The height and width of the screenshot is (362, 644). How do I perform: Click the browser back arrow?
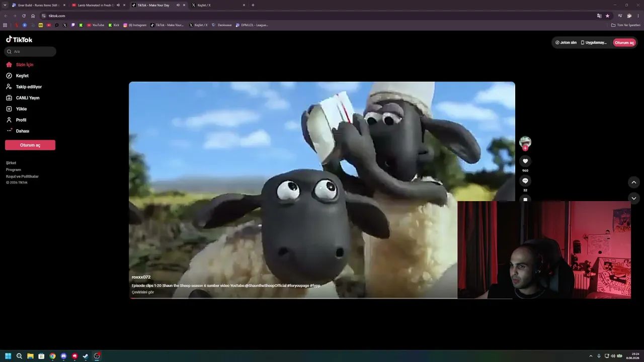coord(6,16)
